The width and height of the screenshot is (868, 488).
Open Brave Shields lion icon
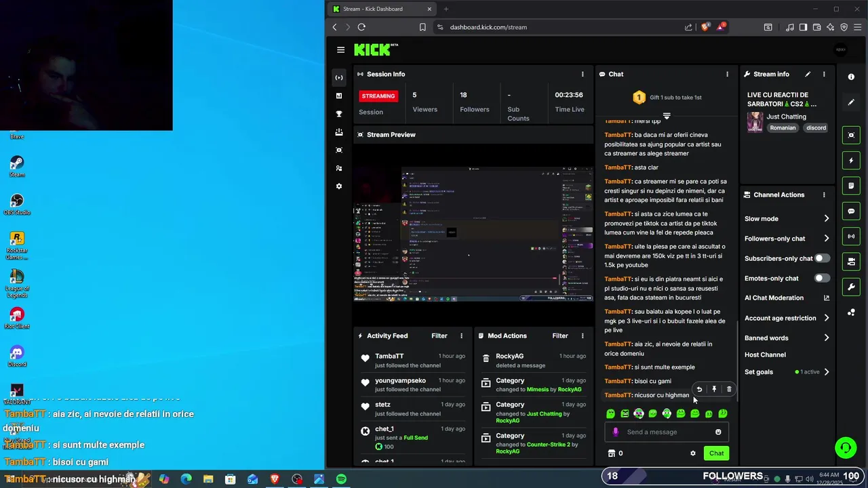point(705,27)
